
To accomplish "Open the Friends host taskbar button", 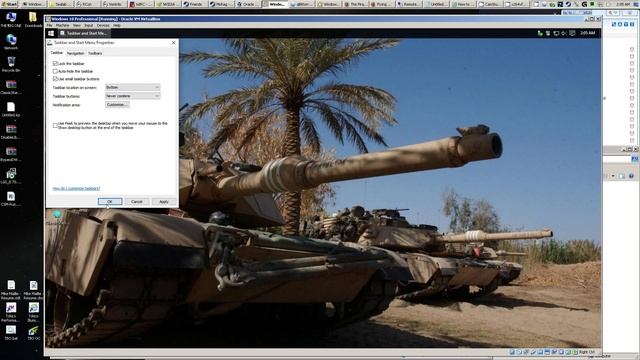I will 193,4.
